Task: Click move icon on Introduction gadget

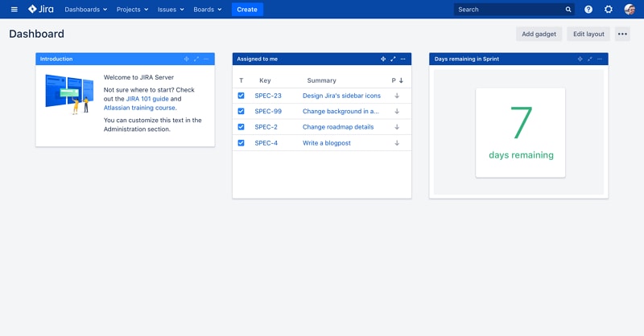Action: tap(186, 59)
